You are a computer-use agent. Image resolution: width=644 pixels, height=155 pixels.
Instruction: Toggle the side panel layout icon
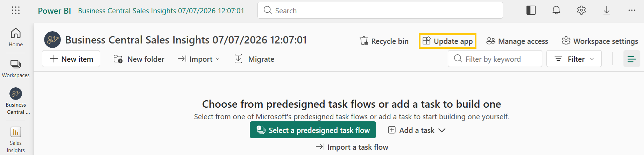coord(531,11)
